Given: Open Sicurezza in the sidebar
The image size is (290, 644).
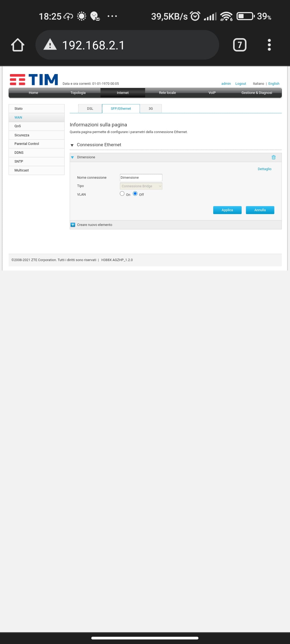Looking at the screenshot, I should click(x=37, y=135).
